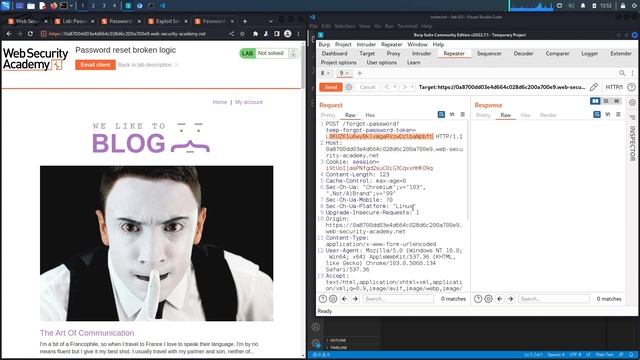Open the browser extensions puzzle icon

pyautogui.click(x=256, y=34)
